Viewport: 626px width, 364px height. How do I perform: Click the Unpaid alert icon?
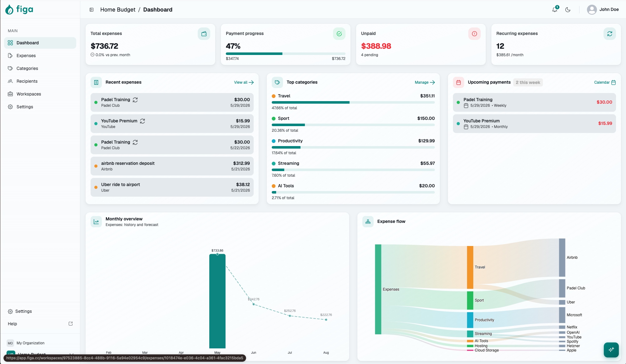474,34
